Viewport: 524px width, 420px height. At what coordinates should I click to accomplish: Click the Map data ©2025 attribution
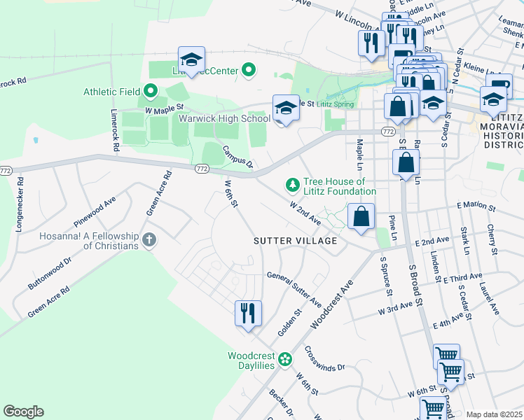(x=494, y=414)
